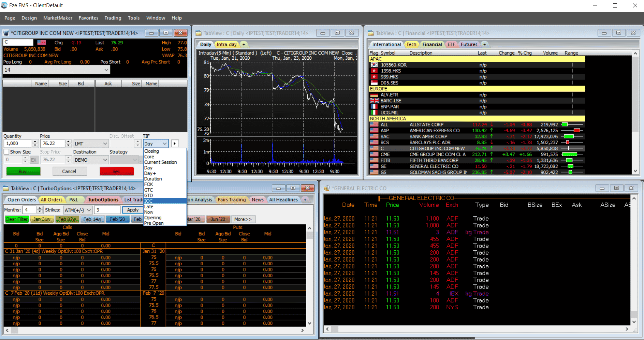Click the General Electric window title icon

tap(327, 188)
